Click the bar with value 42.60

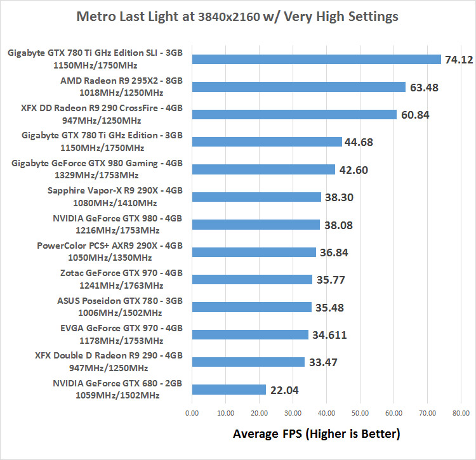pyautogui.click(x=263, y=169)
